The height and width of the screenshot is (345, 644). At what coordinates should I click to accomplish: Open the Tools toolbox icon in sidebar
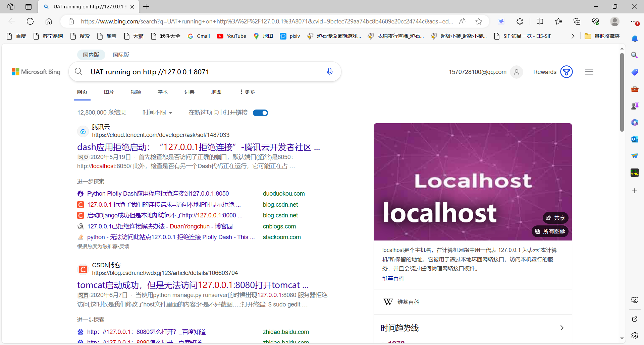pos(635,89)
